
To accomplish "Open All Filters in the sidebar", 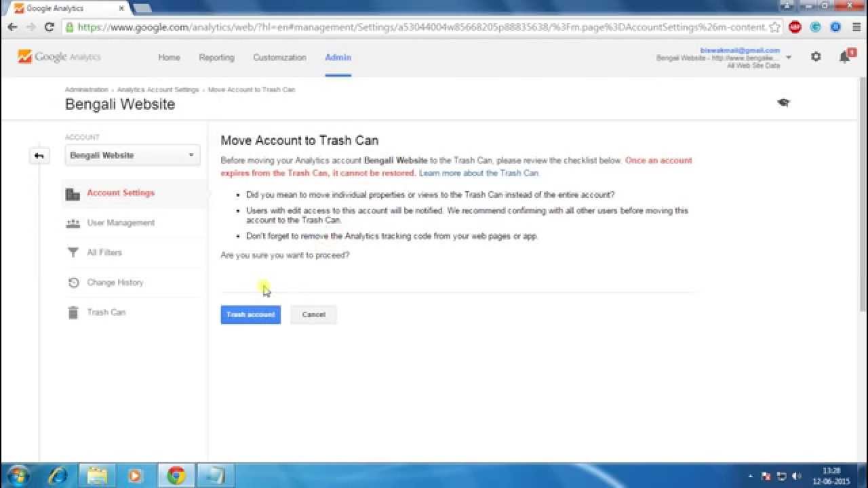I will [x=104, y=253].
